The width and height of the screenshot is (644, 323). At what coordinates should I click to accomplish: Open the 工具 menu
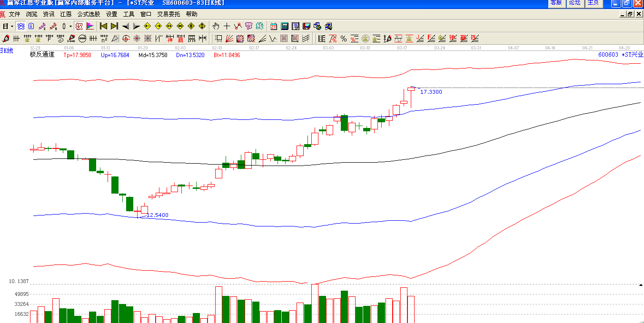129,14
